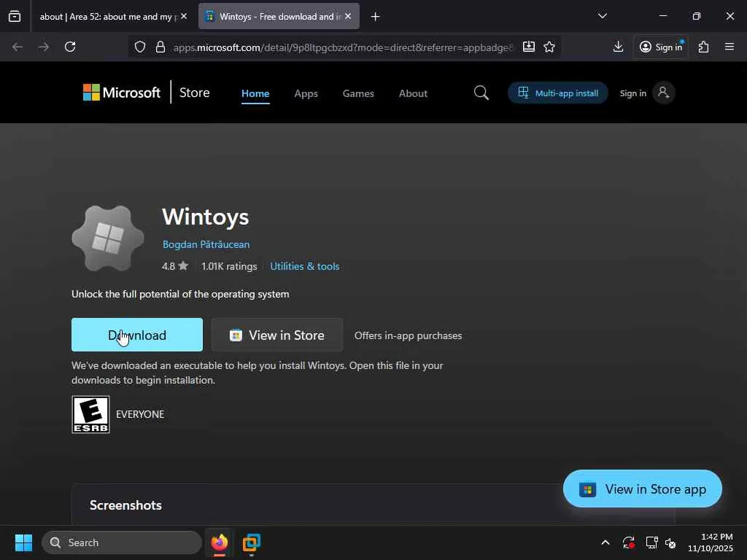Open Utilities & tools category link
Viewport: 747px width, 560px height.
(305, 266)
